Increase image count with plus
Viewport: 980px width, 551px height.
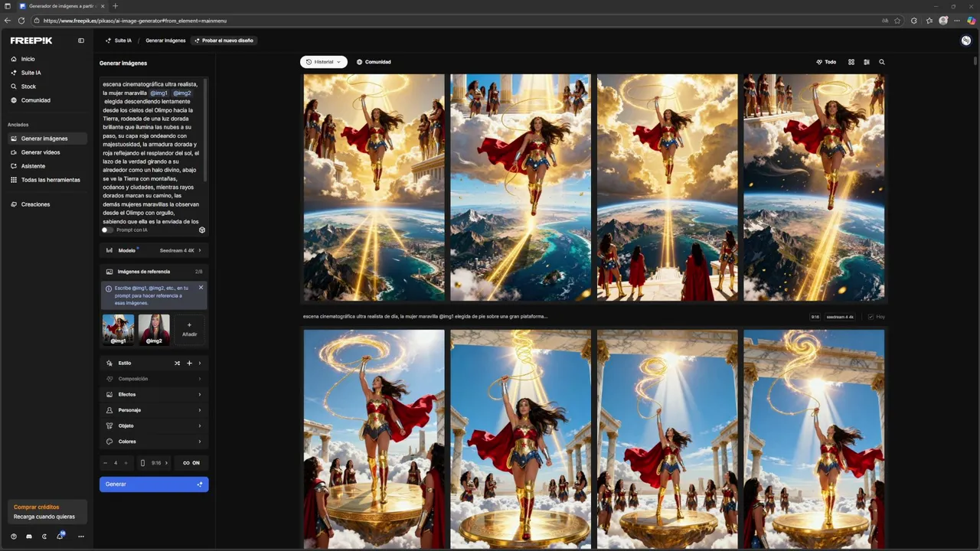point(126,463)
